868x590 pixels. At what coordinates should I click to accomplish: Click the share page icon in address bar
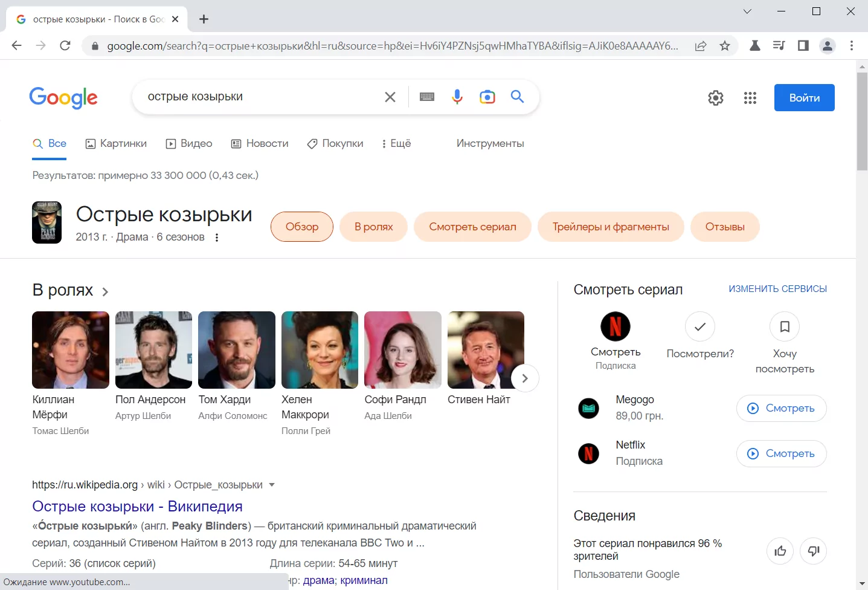(x=701, y=46)
